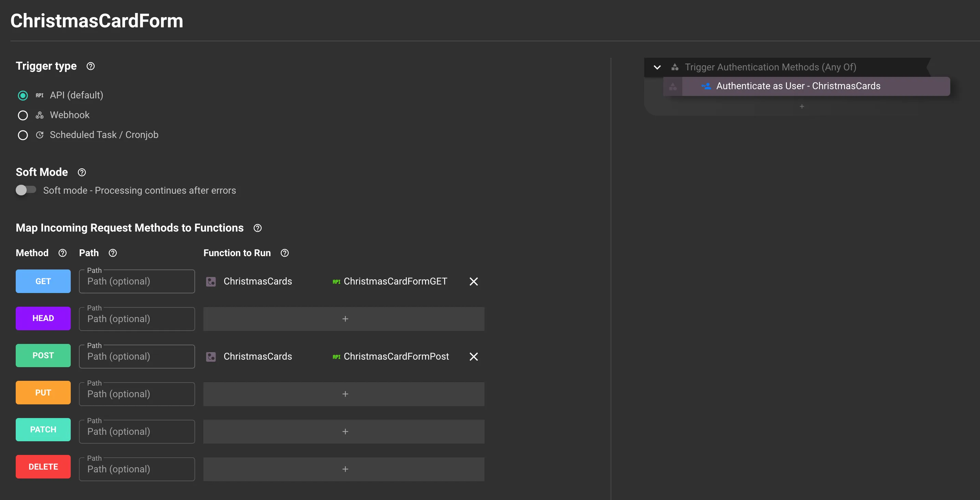980x500 pixels.
Task: Select the Webhook trigger type
Action: coord(23,115)
